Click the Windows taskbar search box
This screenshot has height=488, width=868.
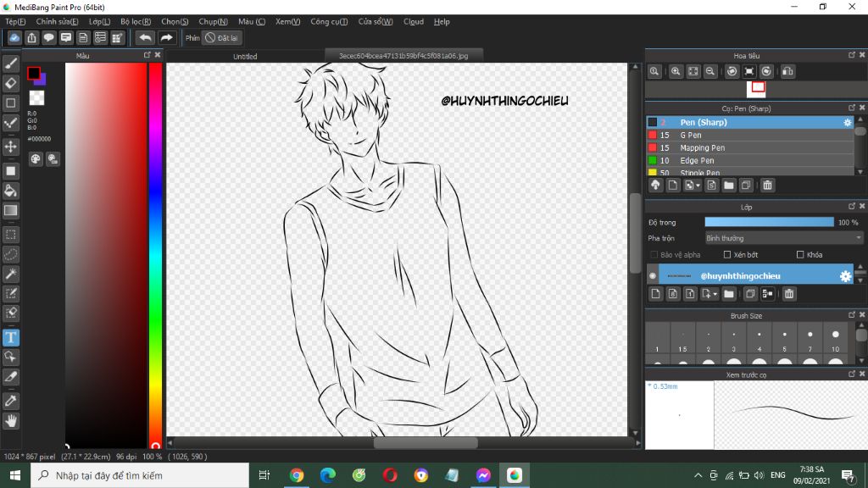pos(140,475)
